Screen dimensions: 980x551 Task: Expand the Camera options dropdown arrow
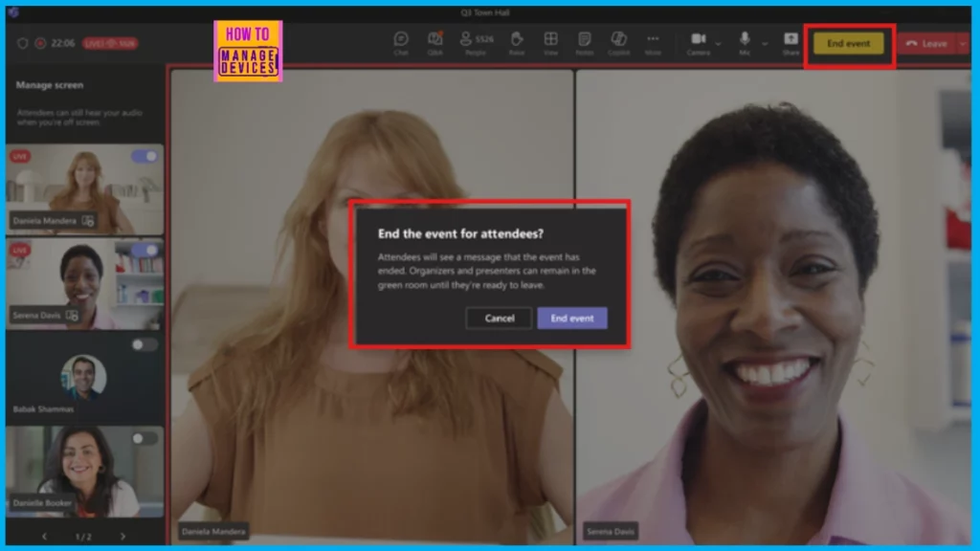(x=718, y=44)
